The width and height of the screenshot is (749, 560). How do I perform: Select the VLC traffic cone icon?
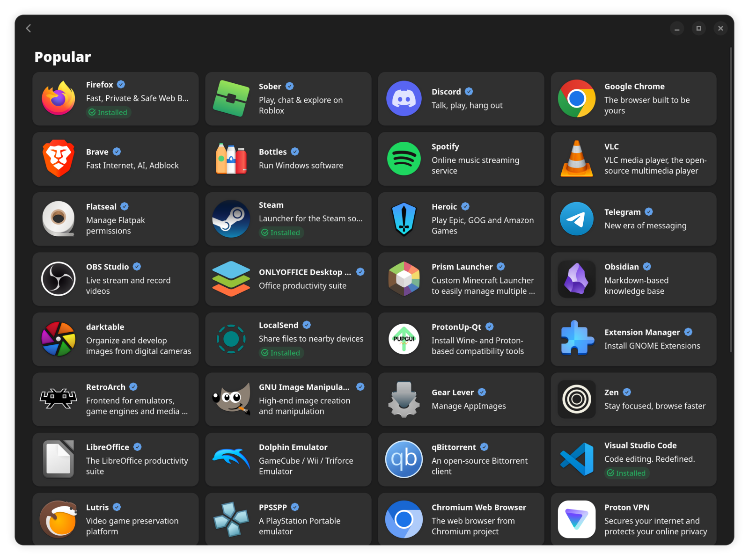pyautogui.click(x=577, y=159)
